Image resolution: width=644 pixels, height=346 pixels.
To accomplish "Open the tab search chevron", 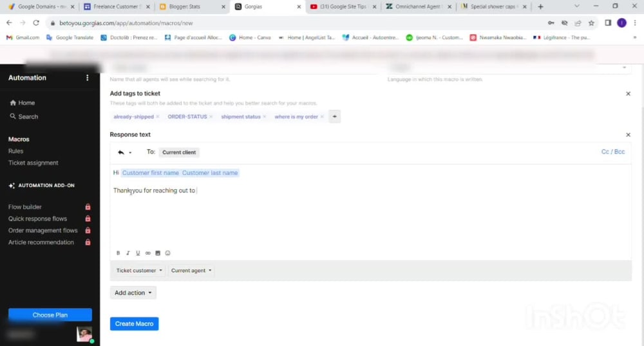I will coord(577,6).
